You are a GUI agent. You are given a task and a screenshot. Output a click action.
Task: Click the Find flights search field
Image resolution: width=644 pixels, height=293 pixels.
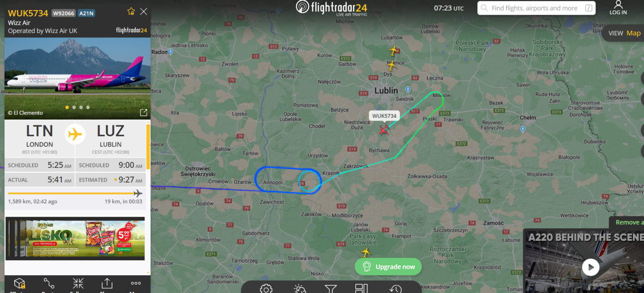tap(536, 8)
